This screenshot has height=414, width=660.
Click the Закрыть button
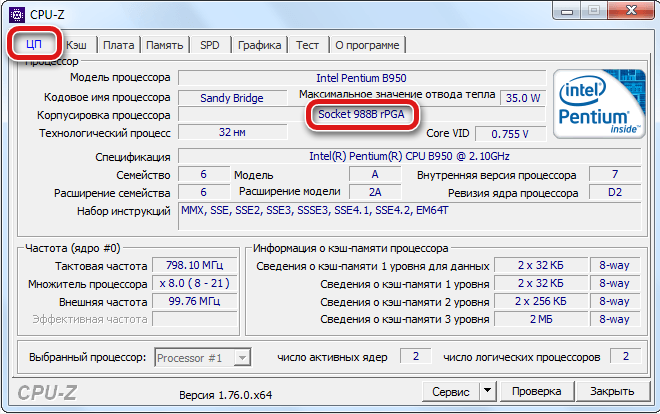(x=612, y=391)
